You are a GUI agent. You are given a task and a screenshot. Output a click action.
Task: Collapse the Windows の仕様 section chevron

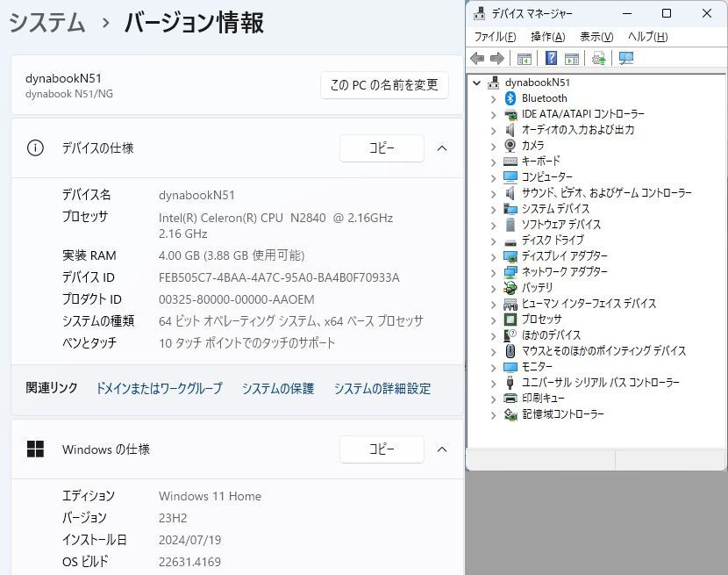[442, 449]
